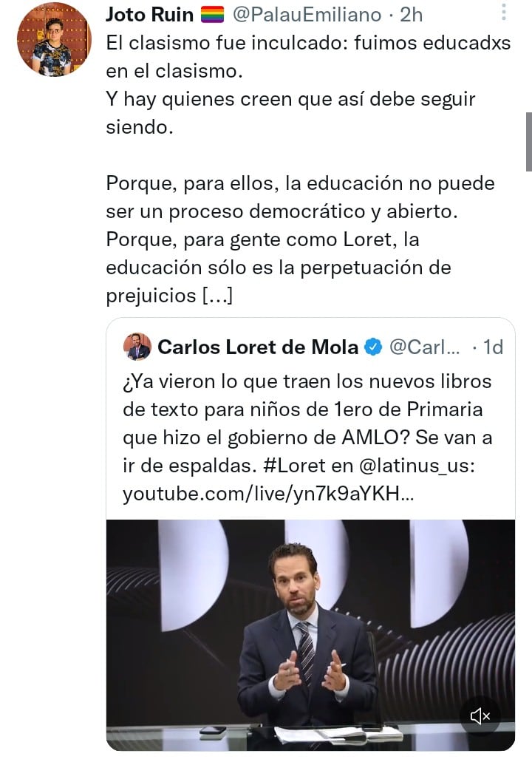Tap Carlos Loret de Mola's small avatar
Image resolution: width=532 pixels, height=765 pixels.
[137, 347]
